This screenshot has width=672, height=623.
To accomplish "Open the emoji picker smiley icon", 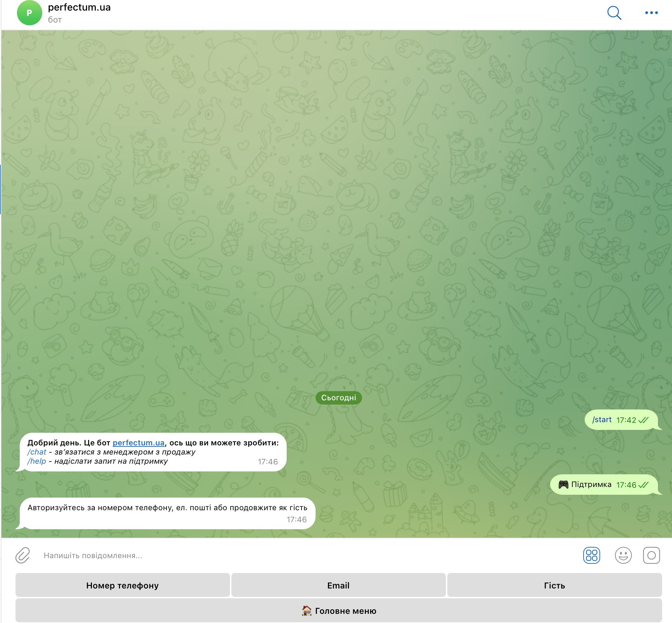I will click(623, 555).
